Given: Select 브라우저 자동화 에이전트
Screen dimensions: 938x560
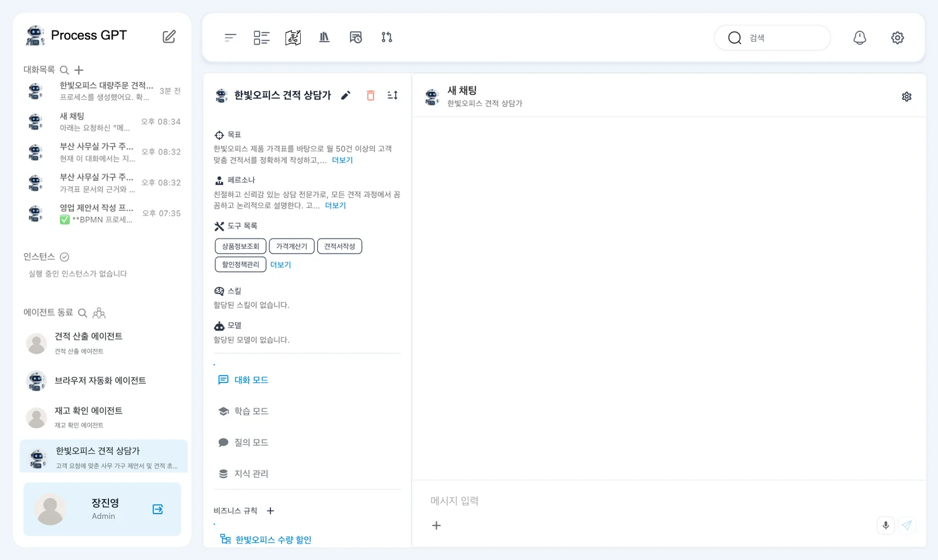Looking at the screenshot, I should [x=103, y=381].
